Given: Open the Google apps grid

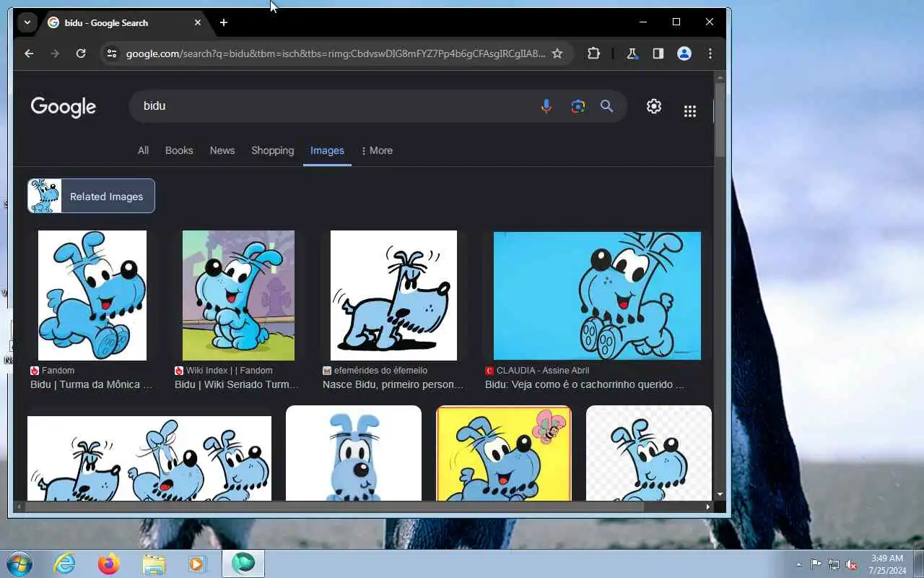Looking at the screenshot, I should coord(690,111).
